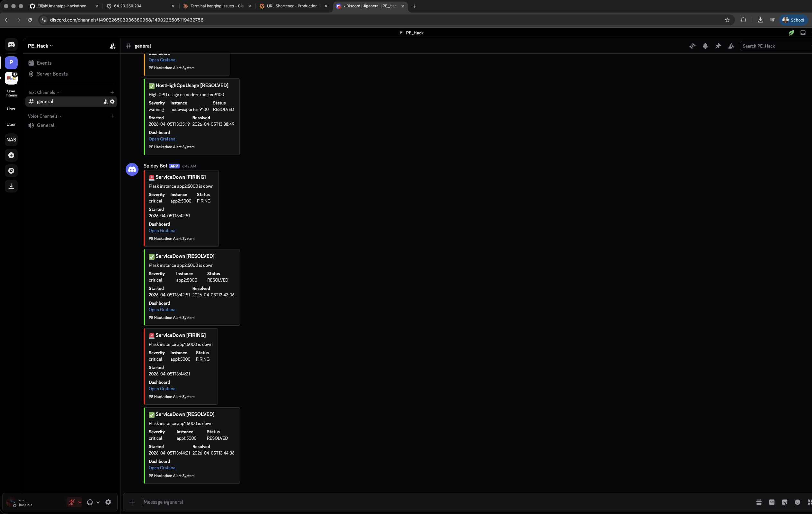
Task: Toggle headphones deafen button
Action: tap(90, 502)
